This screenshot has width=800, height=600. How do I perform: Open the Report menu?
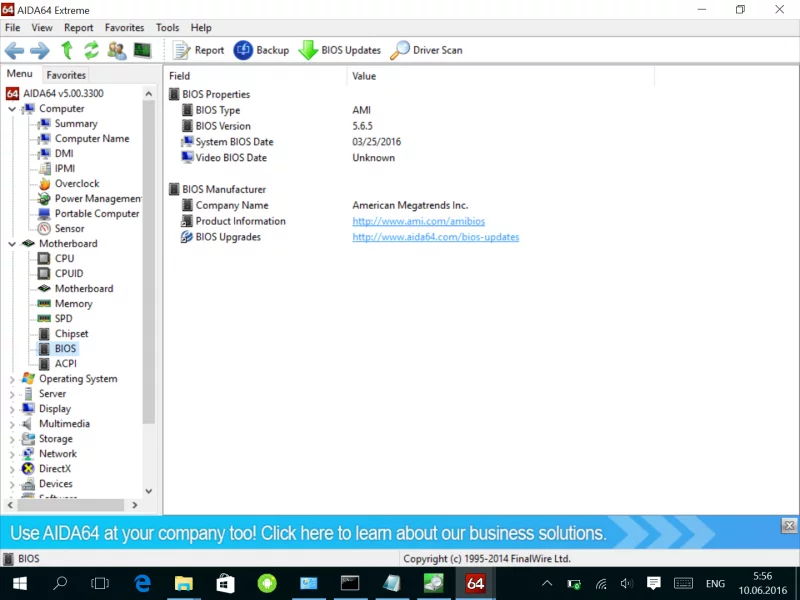click(x=79, y=28)
